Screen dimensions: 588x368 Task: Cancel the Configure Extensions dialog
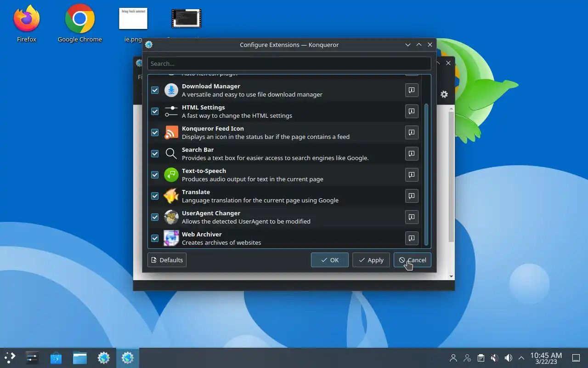click(413, 260)
